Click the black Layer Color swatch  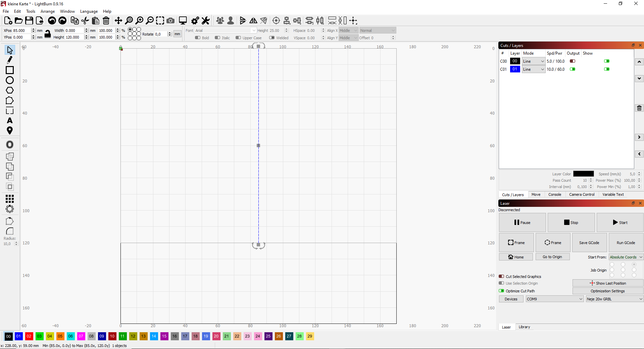point(584,174)
